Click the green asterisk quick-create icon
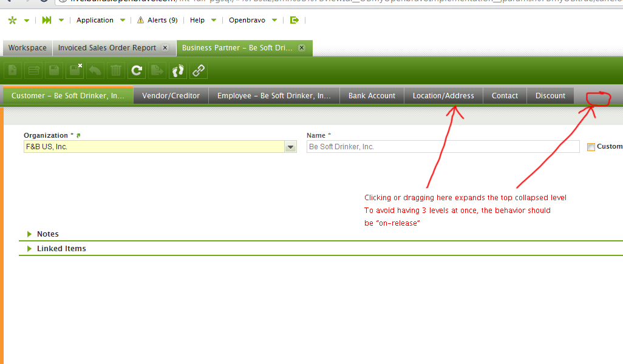This screenshot has height=364, width=623. click(x=12, y=20)
